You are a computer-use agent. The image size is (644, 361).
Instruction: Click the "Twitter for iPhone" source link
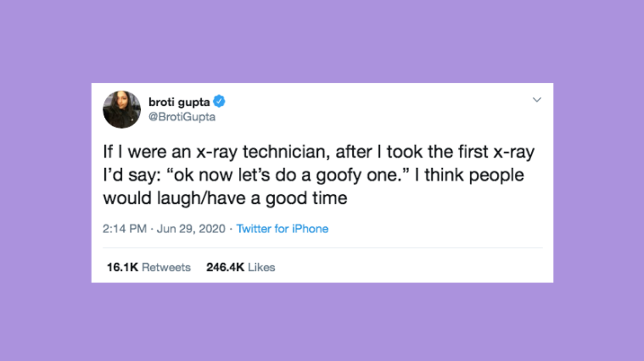[282, 229]
